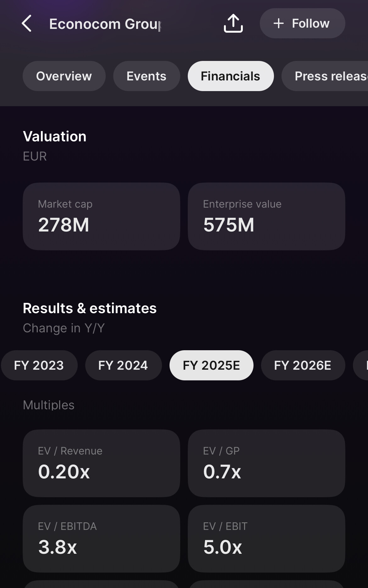Tap the Enterprise value card
Screen dimensions: 368x588
[x=266, y=216]
